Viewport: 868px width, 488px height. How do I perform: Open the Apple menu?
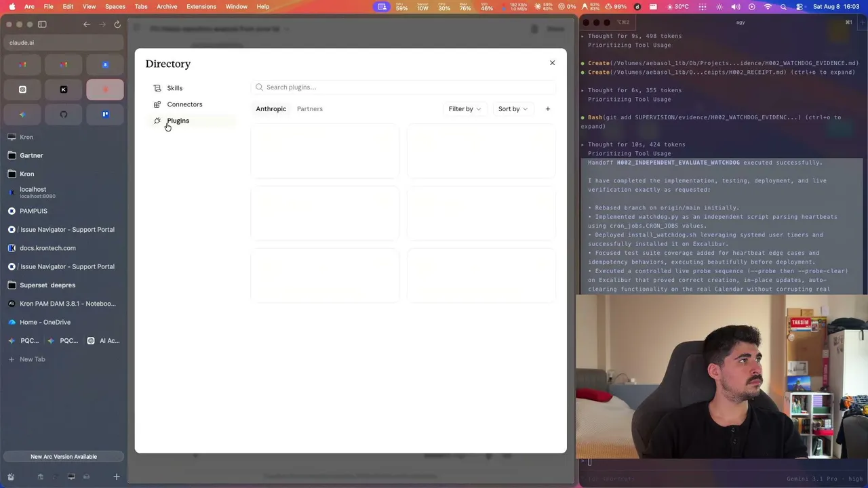(x=12, y=7)
